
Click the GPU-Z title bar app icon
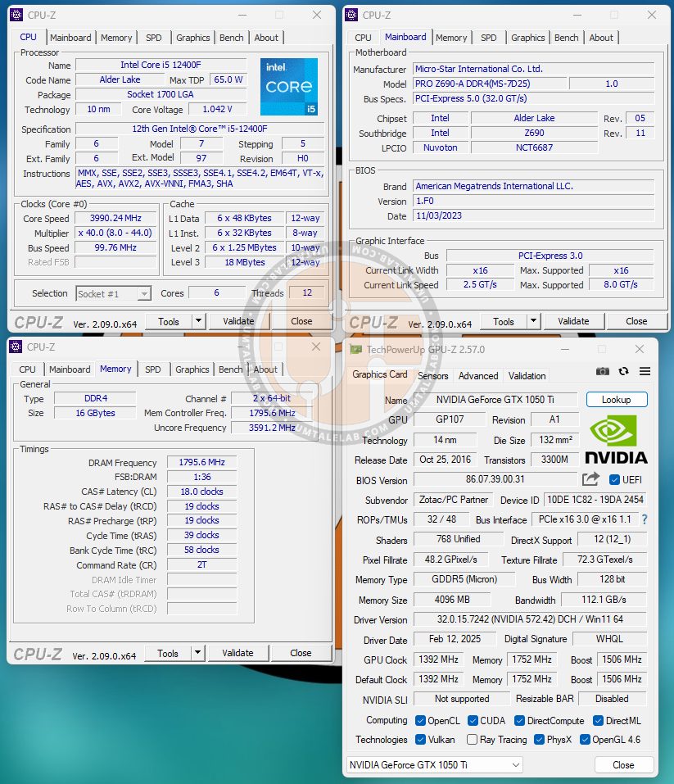point(356,350)
